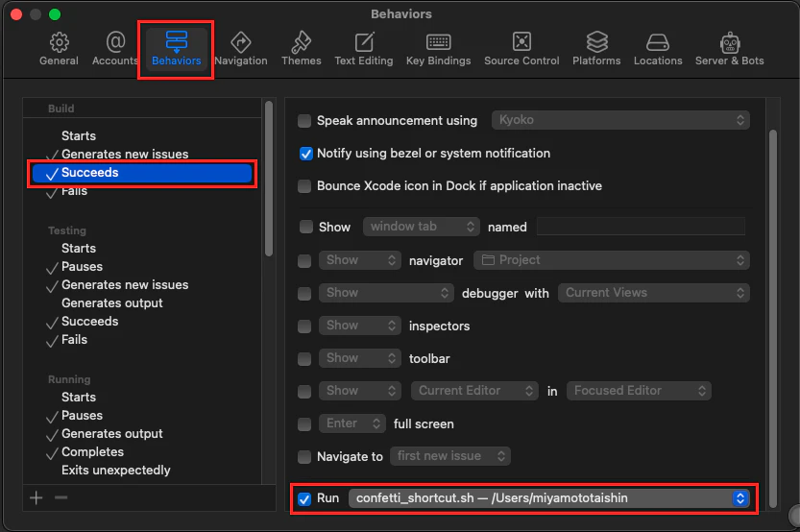Open the Accounts preferences pane
800x532 pixels.
click(115, 49)
